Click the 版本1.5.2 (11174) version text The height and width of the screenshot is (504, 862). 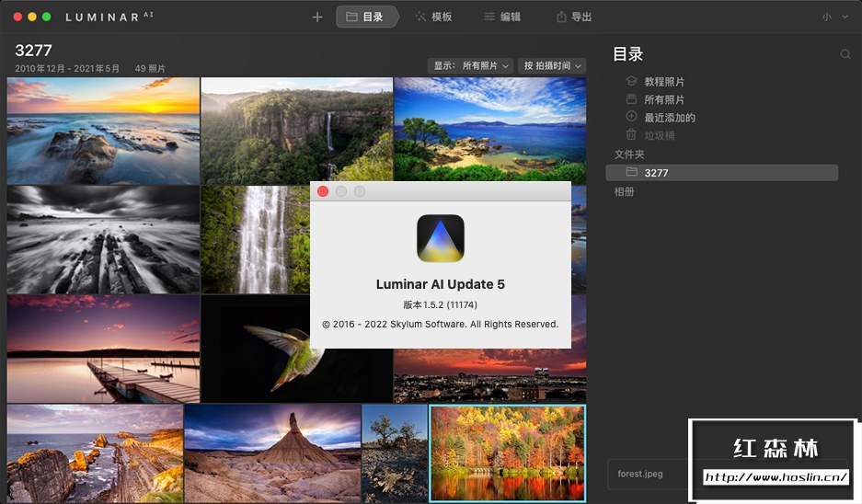[441, 304]
